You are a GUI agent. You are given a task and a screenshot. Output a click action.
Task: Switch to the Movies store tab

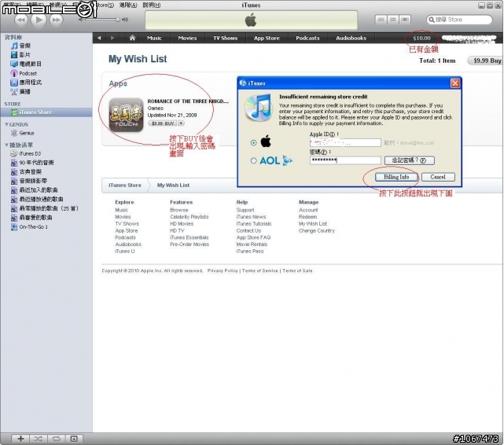point(187,38)
